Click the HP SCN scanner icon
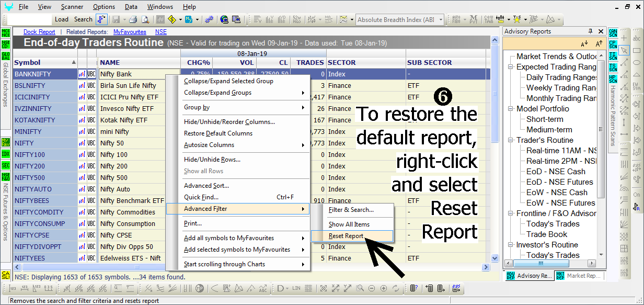Viewport: 644px width, 305px height. click(613, 79)
